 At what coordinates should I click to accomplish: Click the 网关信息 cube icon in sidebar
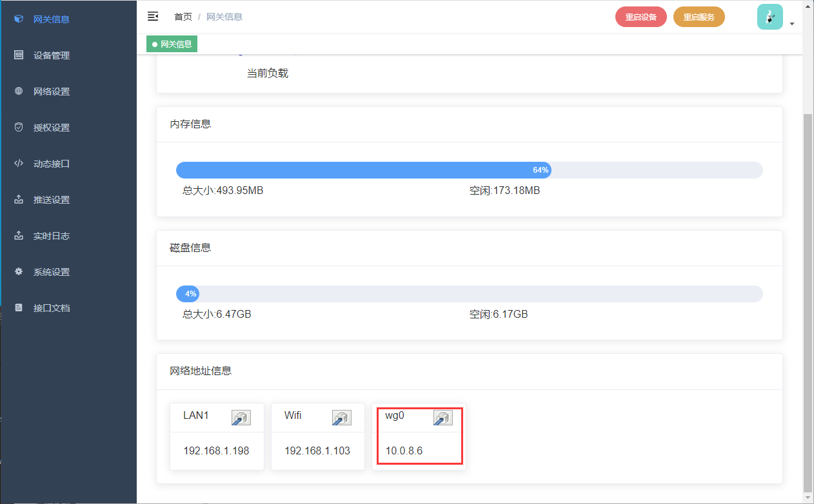(x=19, y=19)
